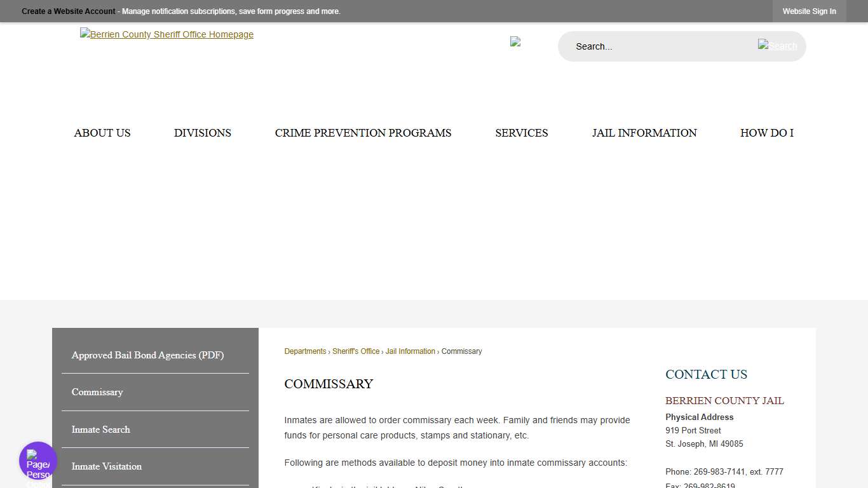This screenshot has width=868, height=488.
Task: Open the About Us menu
Action: (102, 133)
